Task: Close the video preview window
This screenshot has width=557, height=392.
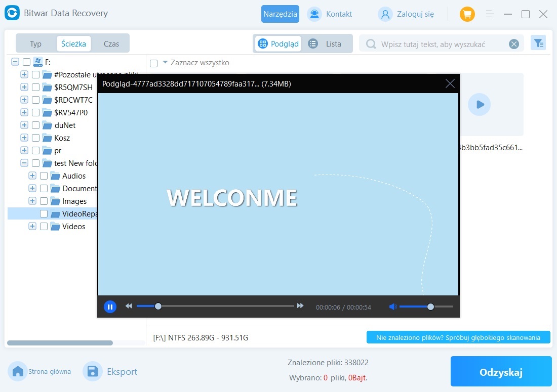Action: coord(450,83)
